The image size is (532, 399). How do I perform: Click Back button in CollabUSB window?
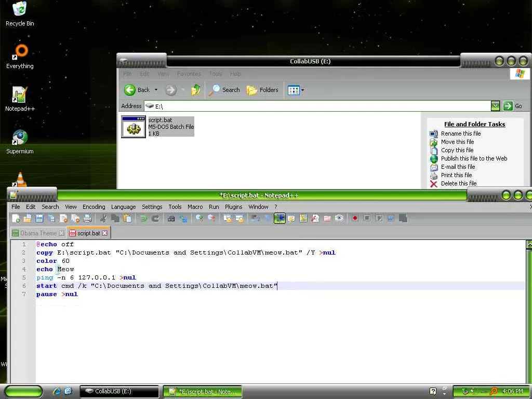pyautogui.click(x=137, y=90)
